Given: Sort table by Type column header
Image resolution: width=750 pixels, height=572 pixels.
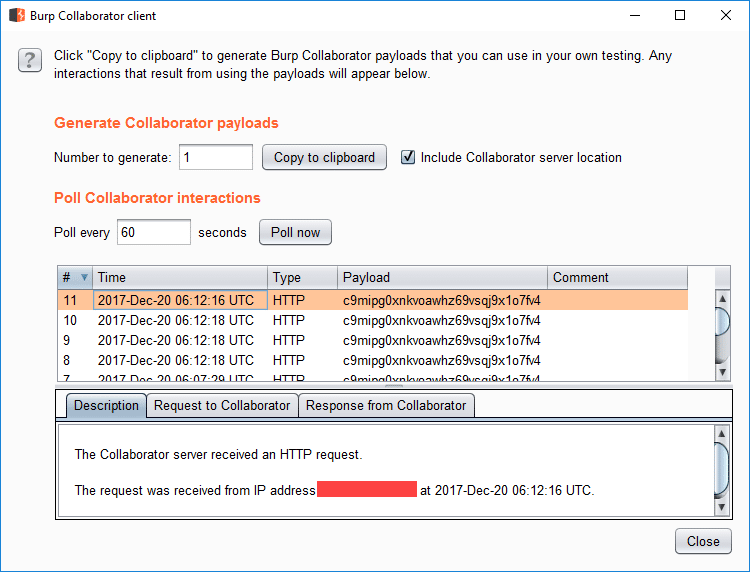Looking at the screenshot, I should point(302,277).
